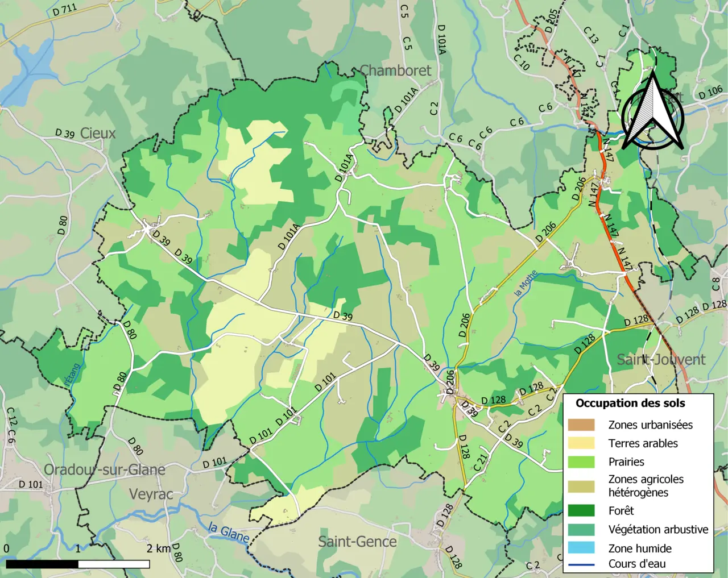Click the Terres arables yellow swatch
The image size is (728, 578).
pos(581,443)
